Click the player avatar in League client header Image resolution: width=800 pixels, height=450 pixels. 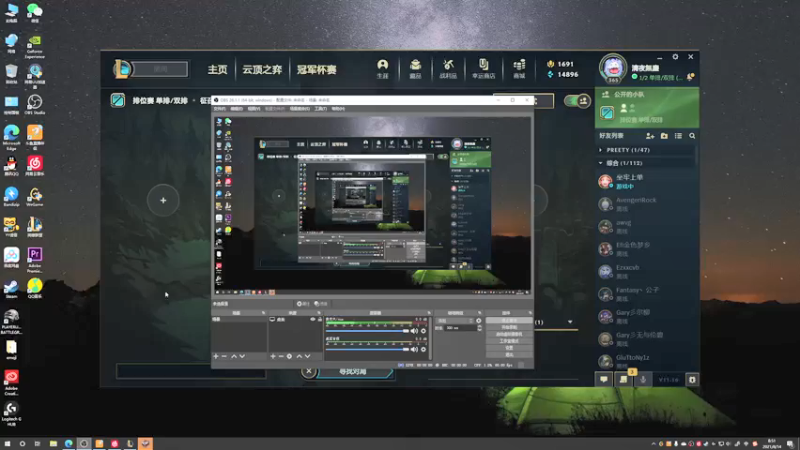point(613,68)
